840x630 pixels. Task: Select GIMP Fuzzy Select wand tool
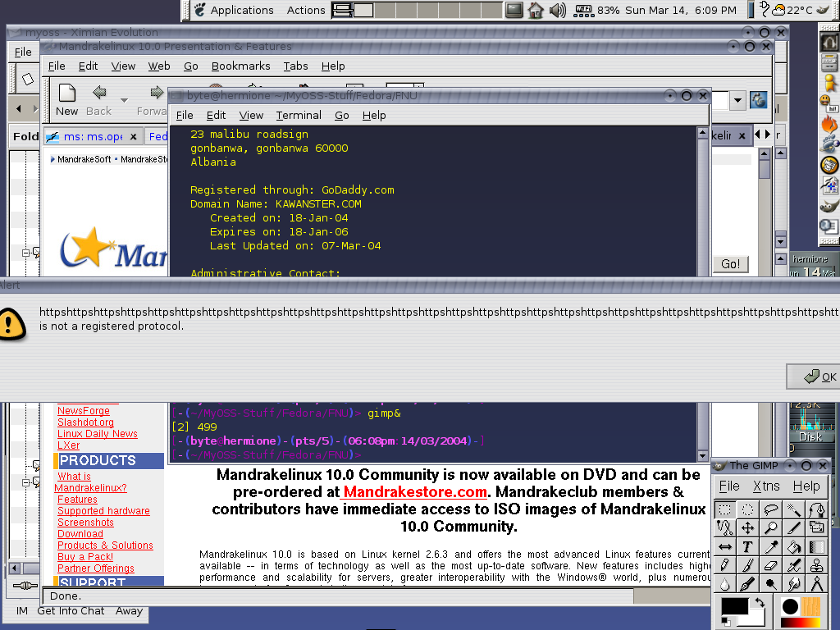click(x=794, y=509)
